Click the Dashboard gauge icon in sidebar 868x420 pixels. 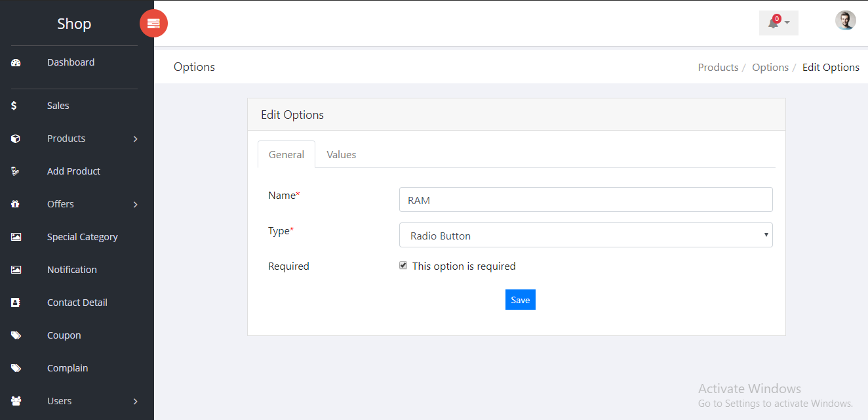click(16, 63)
